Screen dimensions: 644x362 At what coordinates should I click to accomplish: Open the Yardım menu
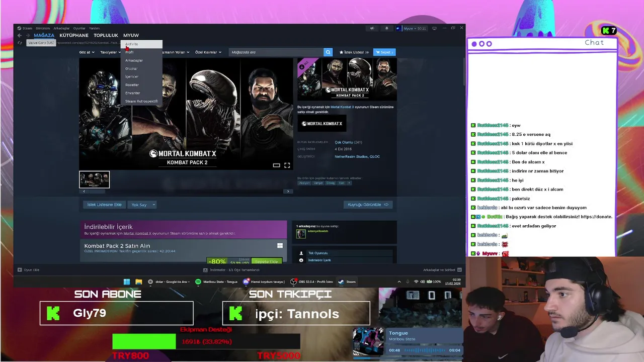[94, 28]
